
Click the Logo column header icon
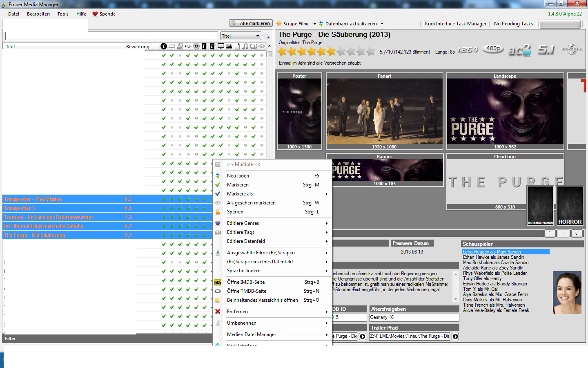[x=188, y=46]
